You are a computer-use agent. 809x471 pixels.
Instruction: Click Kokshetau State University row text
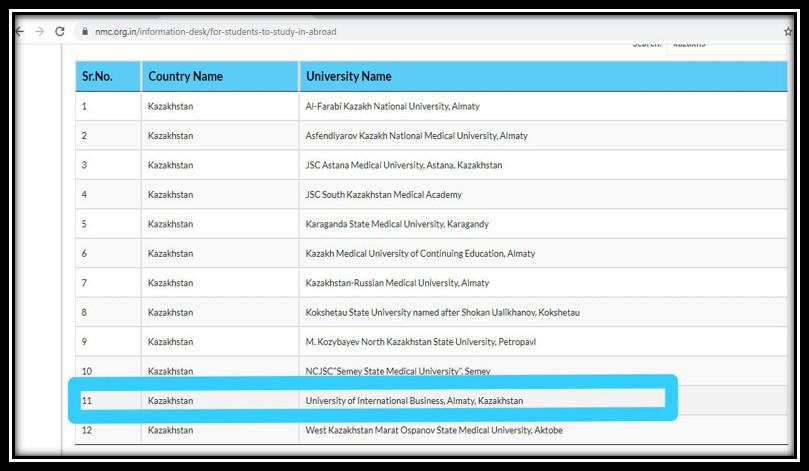(442, 313)
